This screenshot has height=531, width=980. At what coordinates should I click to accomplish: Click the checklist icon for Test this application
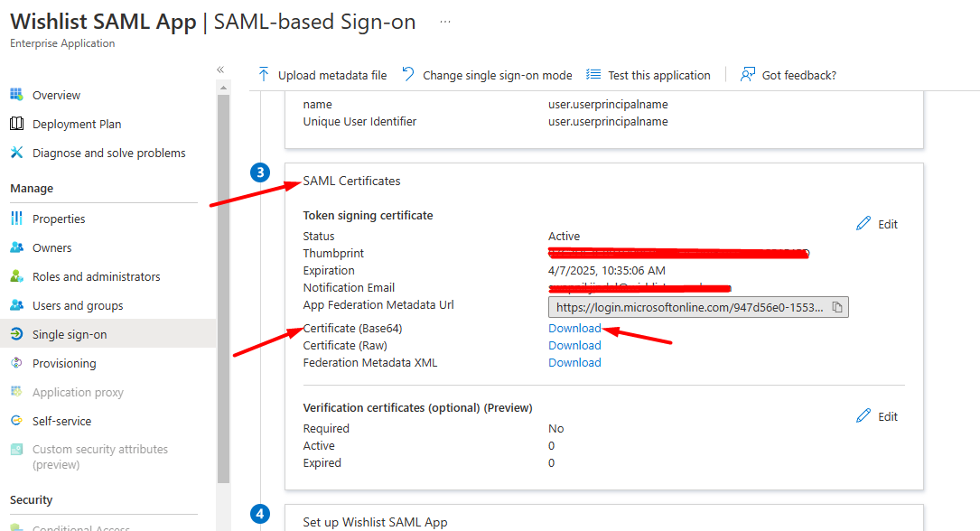(593, 75)
